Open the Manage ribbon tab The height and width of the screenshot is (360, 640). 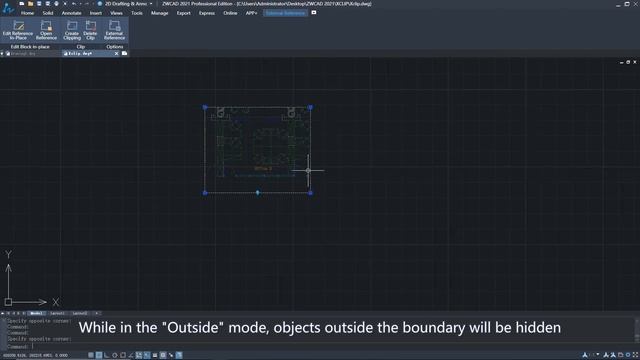click(x=160, y=13)
